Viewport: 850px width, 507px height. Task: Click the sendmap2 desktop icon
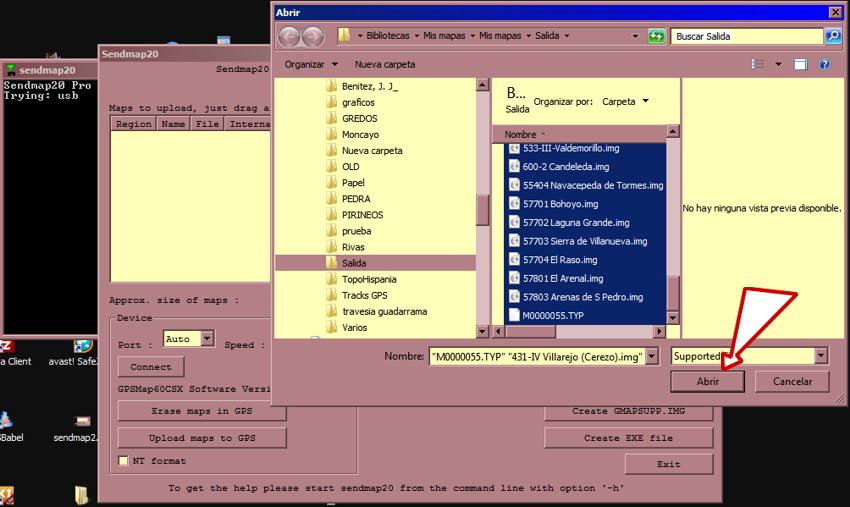coord(82,421)
